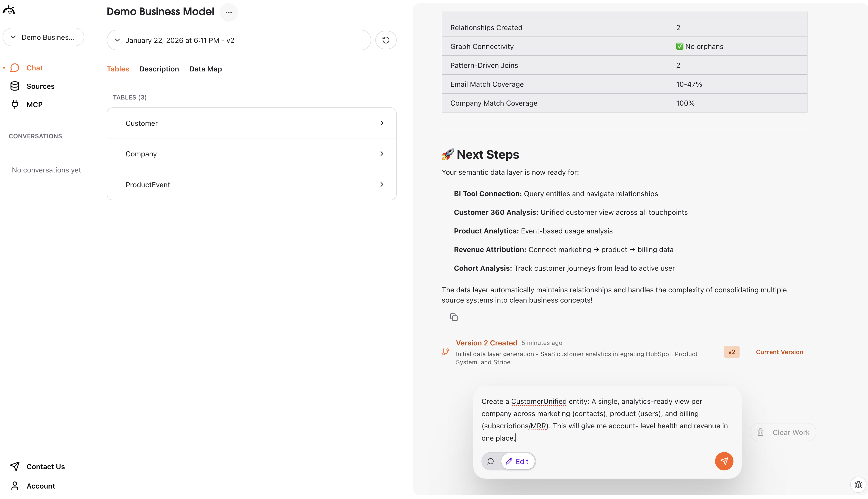Toggle Edit mode in the prompt box
Screen dimensions: 868x499
tap(518, 461)
